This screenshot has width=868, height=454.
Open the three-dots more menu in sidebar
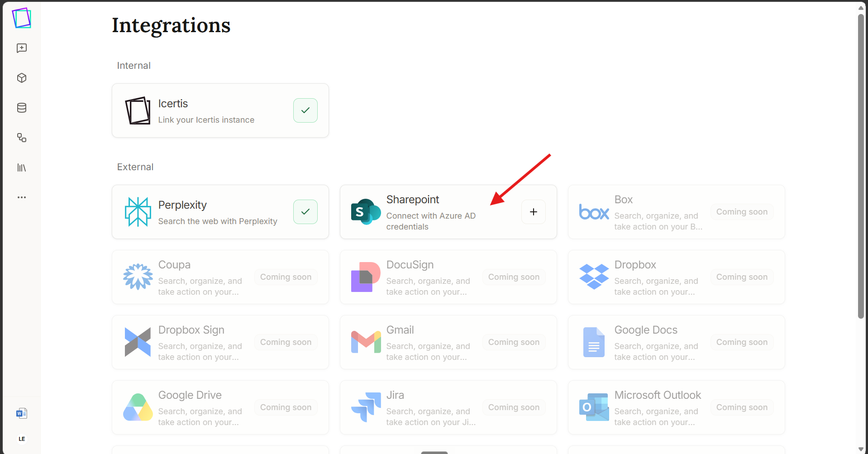[x=22, y=197]
